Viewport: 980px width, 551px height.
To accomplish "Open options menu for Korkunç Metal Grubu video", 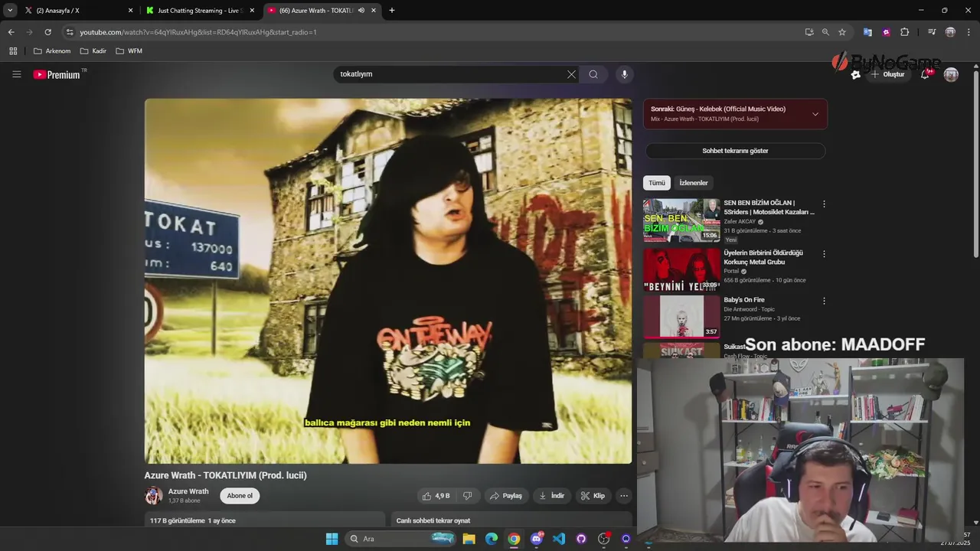I will click(x=824, y=254).
